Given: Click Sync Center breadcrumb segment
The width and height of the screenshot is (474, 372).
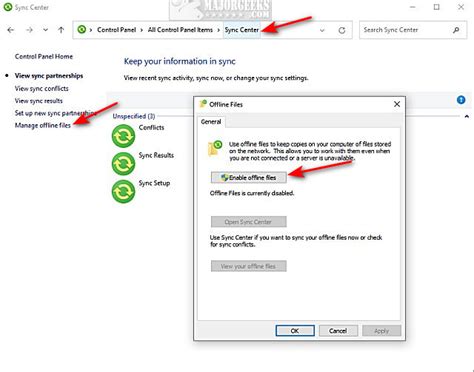Looking at the screenshot, I should click(242, 30).
